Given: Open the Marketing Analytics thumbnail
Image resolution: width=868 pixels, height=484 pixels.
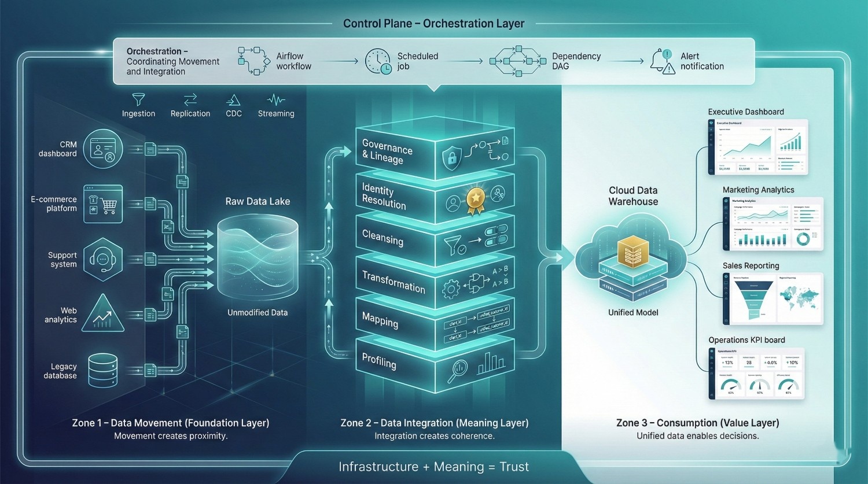Looking at the screenshot, I should point(773,224).
